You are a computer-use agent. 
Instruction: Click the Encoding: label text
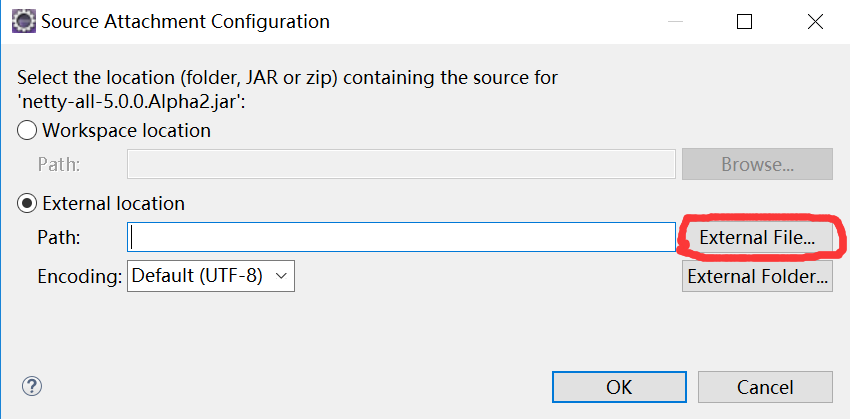pyautogui.click(x=80, y=276)
